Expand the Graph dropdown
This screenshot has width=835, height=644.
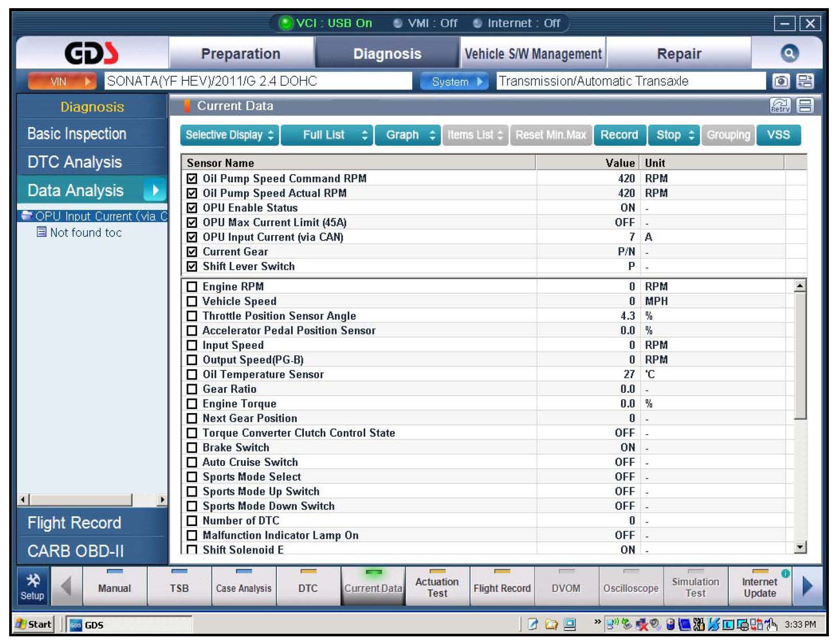(x=407, y=135)
